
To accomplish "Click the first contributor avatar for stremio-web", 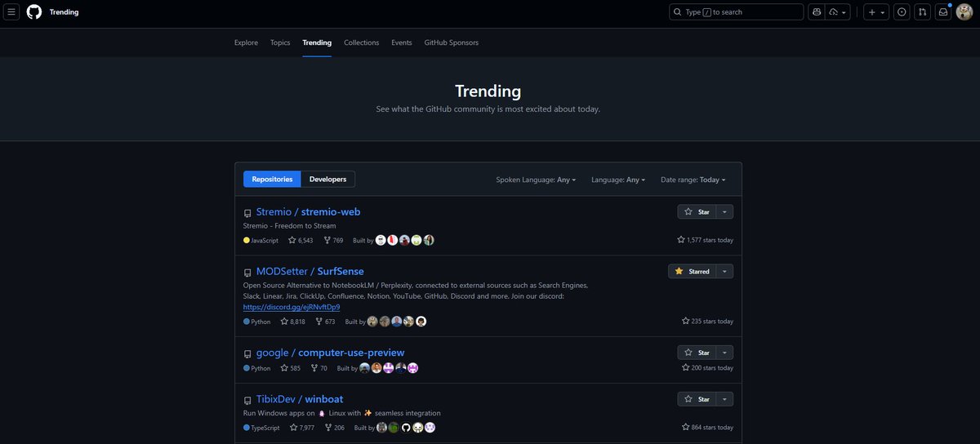I will point(381,241).
